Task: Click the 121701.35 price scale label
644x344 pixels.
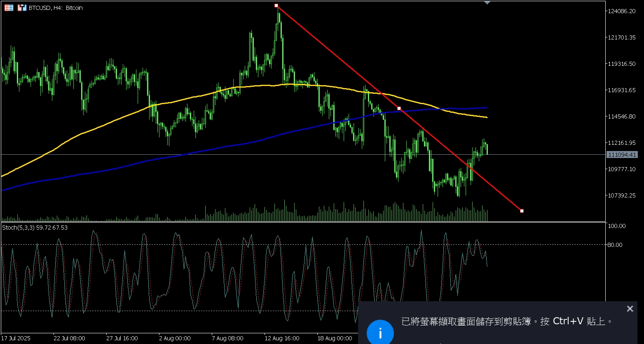Action: (621, 37)
